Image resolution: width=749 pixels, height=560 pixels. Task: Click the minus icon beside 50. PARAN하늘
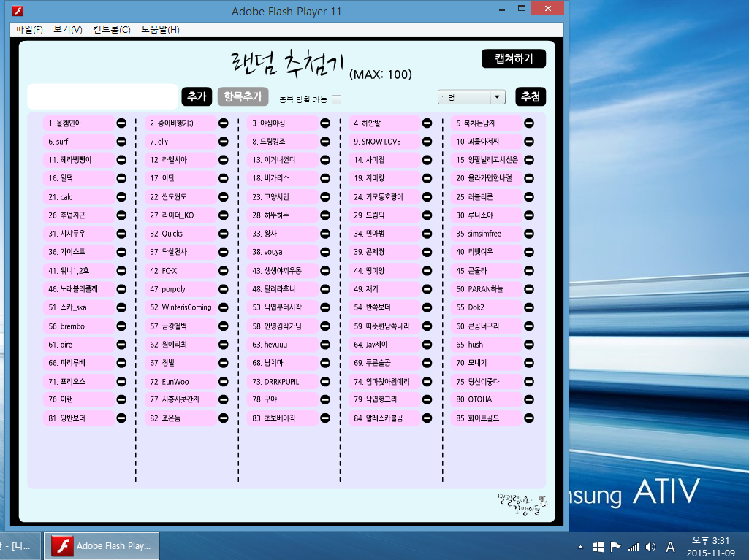pyautogui.click(x=529, y=289)
